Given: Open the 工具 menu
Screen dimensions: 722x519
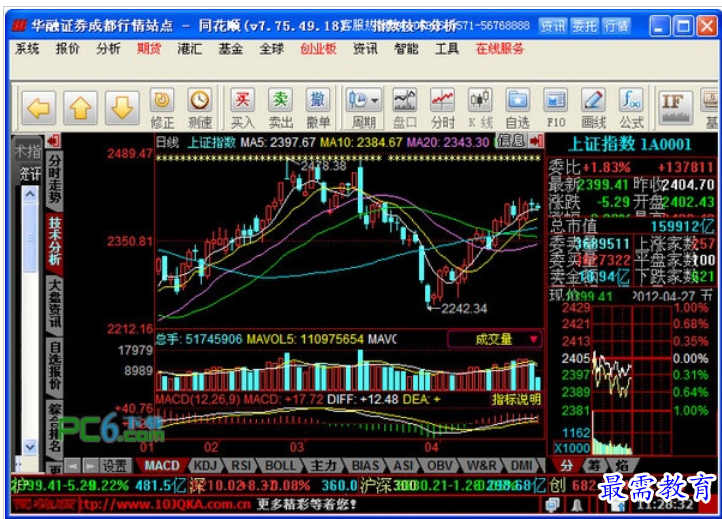Looking at the screenshot, I should pos(447,48).
